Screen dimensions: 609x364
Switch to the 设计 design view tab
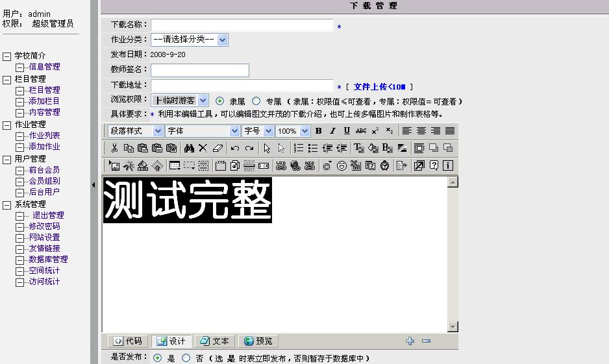[x=171, y=341]
